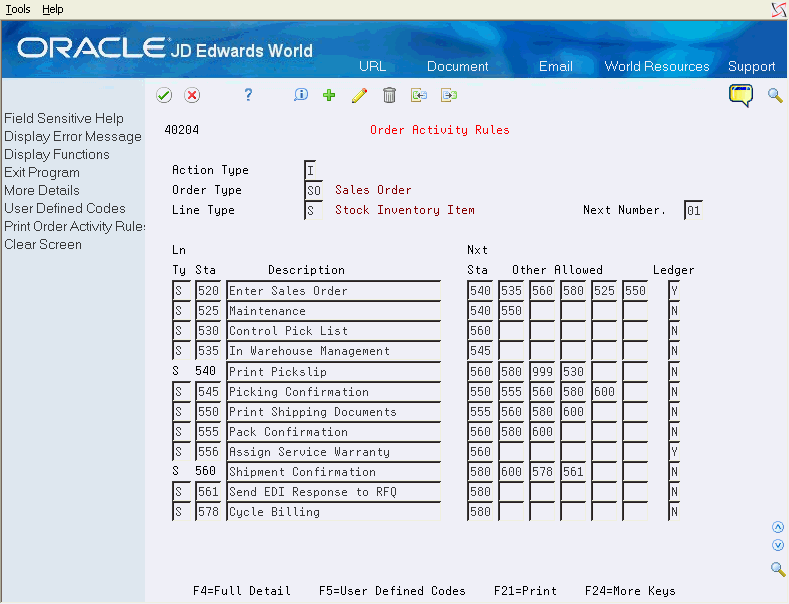This screenshot has height=604, width=789.
Task: Click the info bubble icon in toolbar
Action: click(301, 95)
